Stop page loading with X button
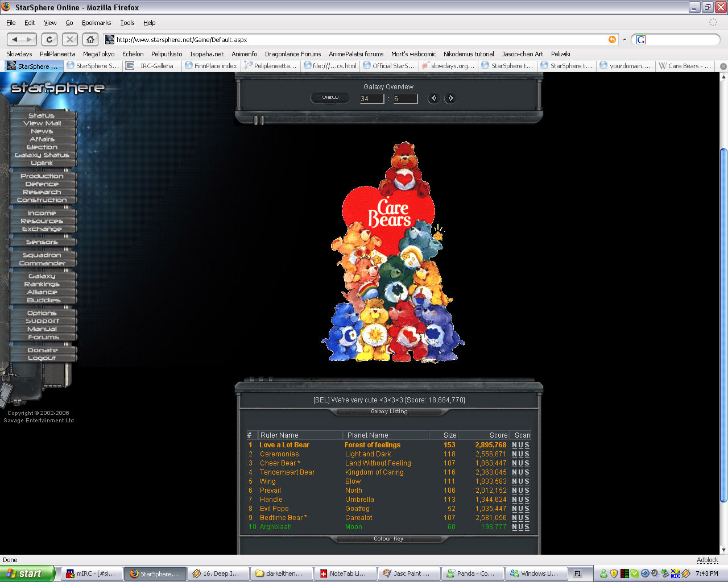This screenshot has height=582, width=728. (69, 39)
